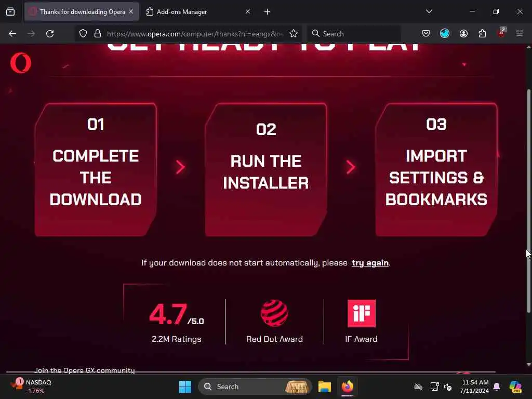The width and height of the screenshot is (532, 399).
Task: Click the taskbar Search box
Action: (255, 387)
